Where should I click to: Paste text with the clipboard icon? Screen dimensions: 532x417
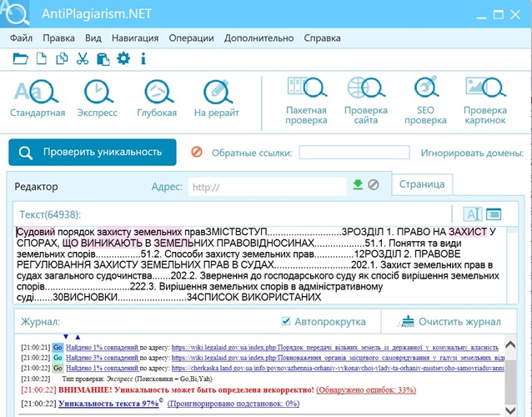click(103, 59)
